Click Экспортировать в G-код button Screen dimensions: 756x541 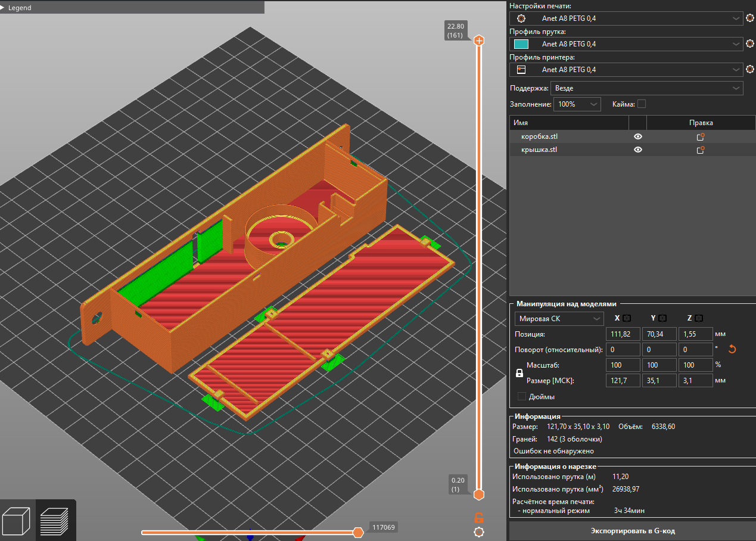632,531
